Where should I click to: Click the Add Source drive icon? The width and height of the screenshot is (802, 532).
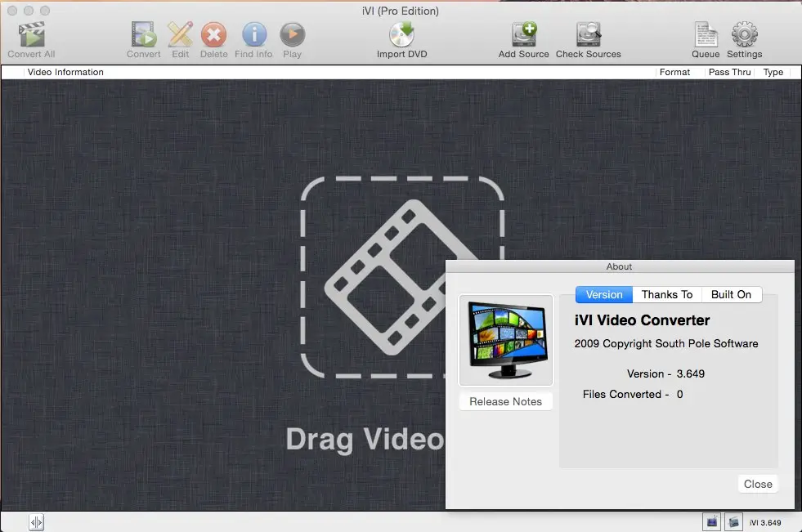(524, 35)
